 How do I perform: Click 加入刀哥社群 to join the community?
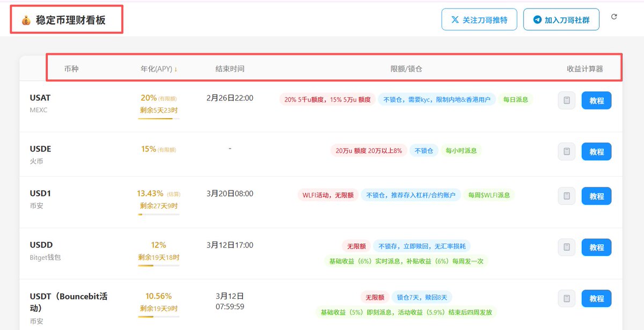561,19
